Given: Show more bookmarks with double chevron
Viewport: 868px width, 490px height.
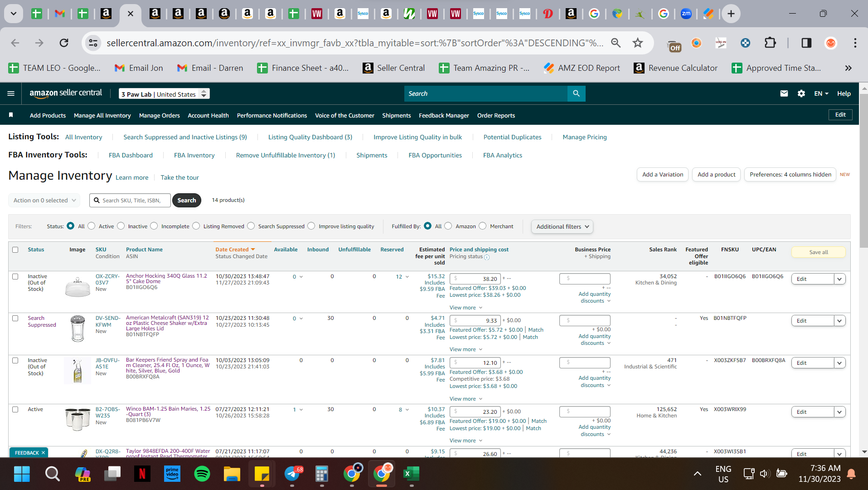Looking at the screenshot, I should click(x=848, y=68).
